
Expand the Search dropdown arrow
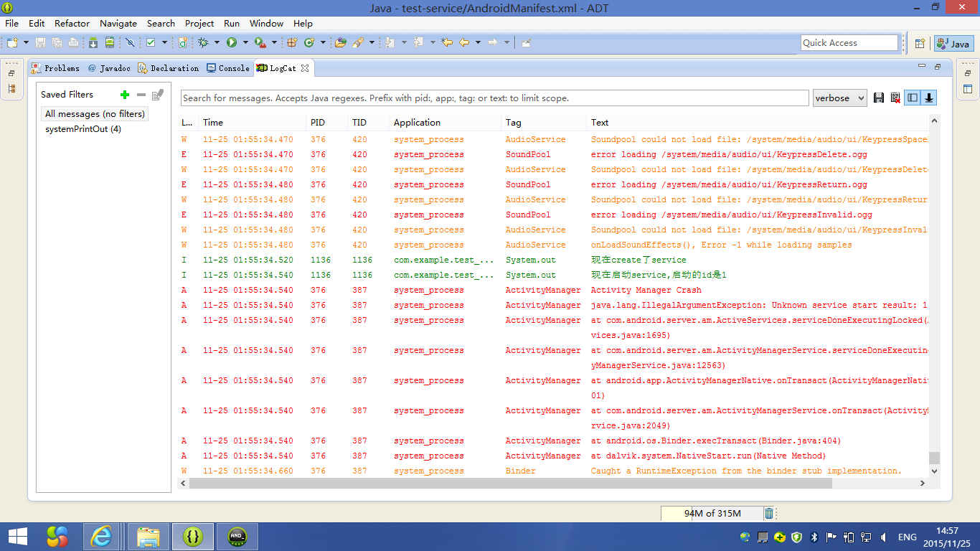coord(372,43)
